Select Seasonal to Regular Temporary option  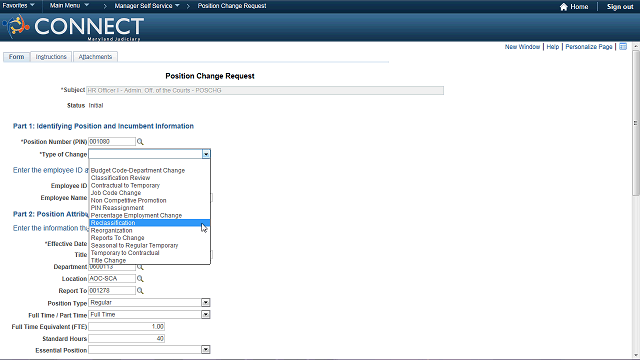coord(149,245)
